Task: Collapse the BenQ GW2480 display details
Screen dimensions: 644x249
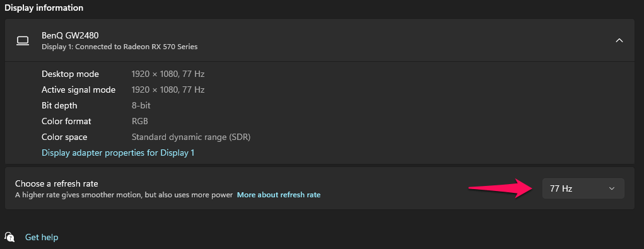Action: point(619,40)
